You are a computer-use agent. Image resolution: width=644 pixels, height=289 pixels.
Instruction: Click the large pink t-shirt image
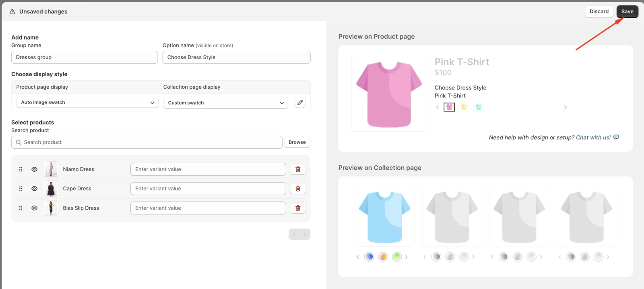389,94
